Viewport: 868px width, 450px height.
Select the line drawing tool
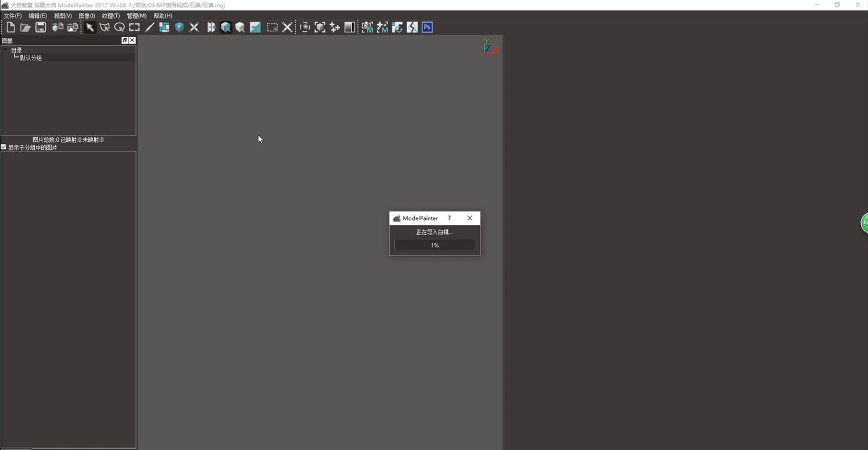coord(149,27)
